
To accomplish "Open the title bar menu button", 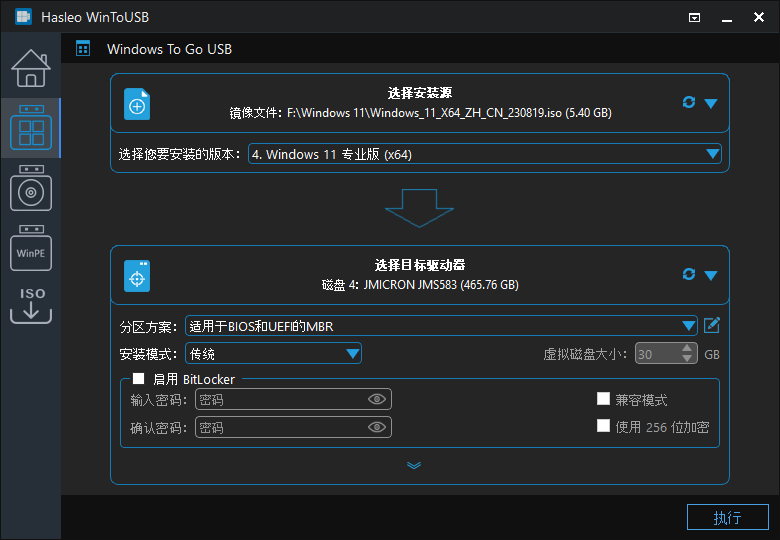I will pos(694,18).
